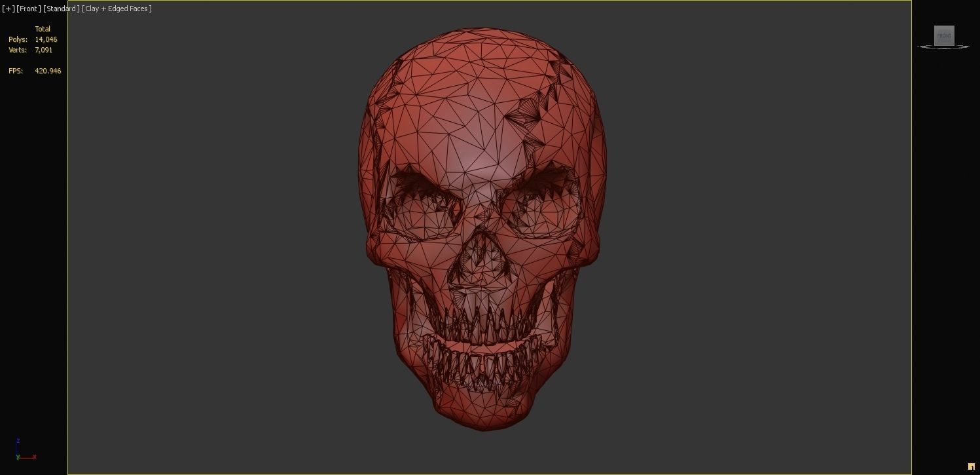This screenshot has height=475, width=980.
Task: Click the Verts: label
Action: point(18,50)
